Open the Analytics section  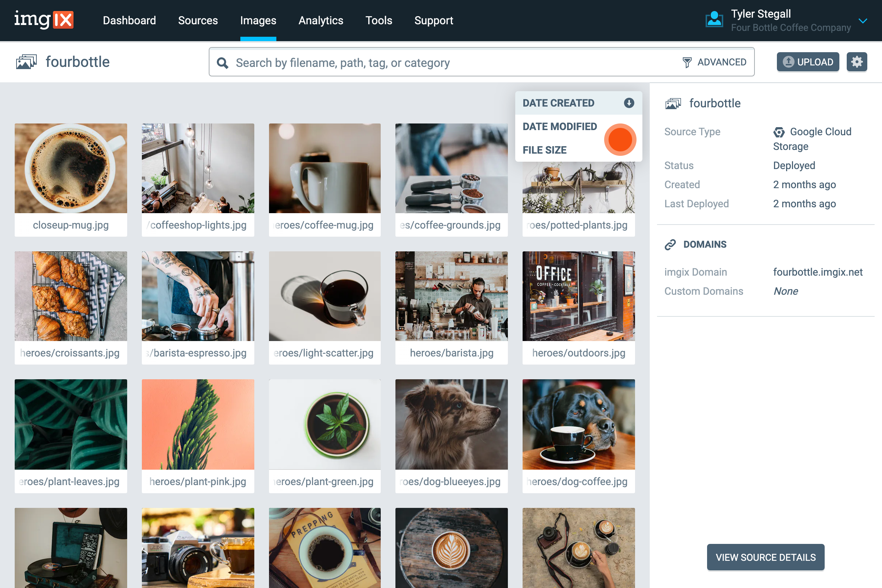click(x=320, y=21)
